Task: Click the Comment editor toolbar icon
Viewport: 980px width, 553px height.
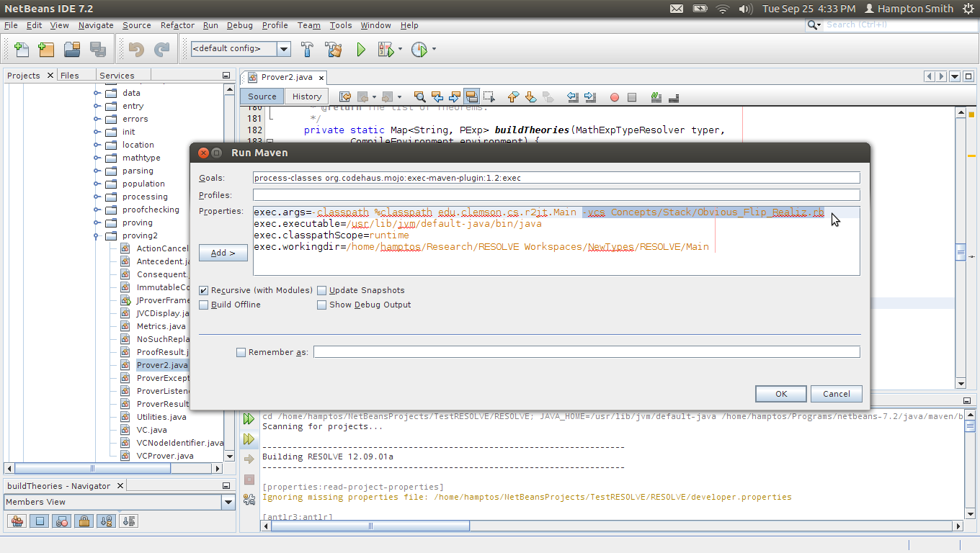Action: pyautogui.click(x=656, y=96)
